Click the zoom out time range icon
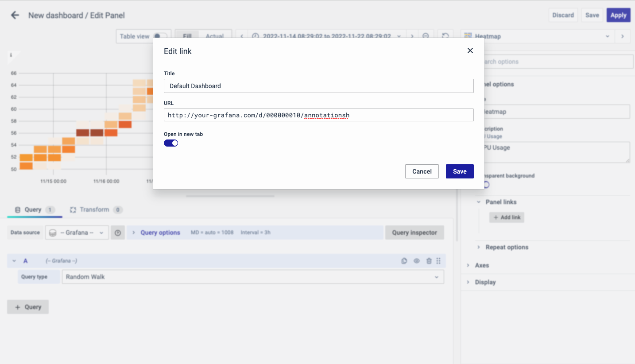The width and height of the screenshot is (635, 364). tap(426, 36)
